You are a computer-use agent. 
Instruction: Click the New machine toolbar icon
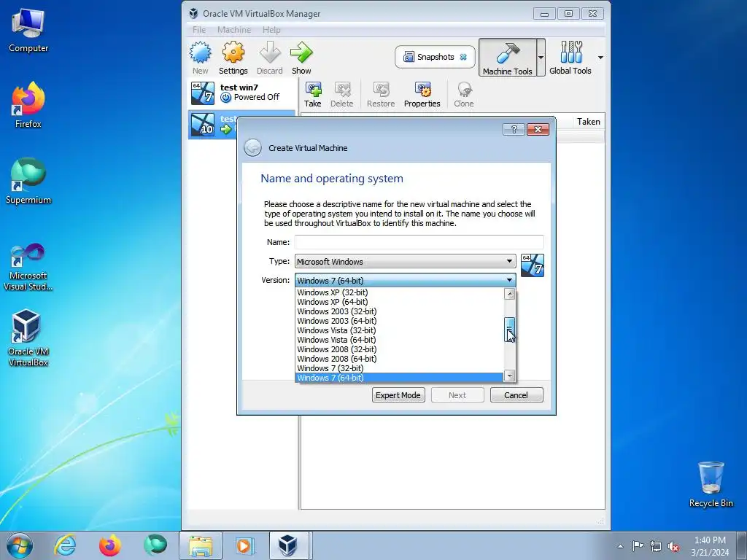pos(200,58)
